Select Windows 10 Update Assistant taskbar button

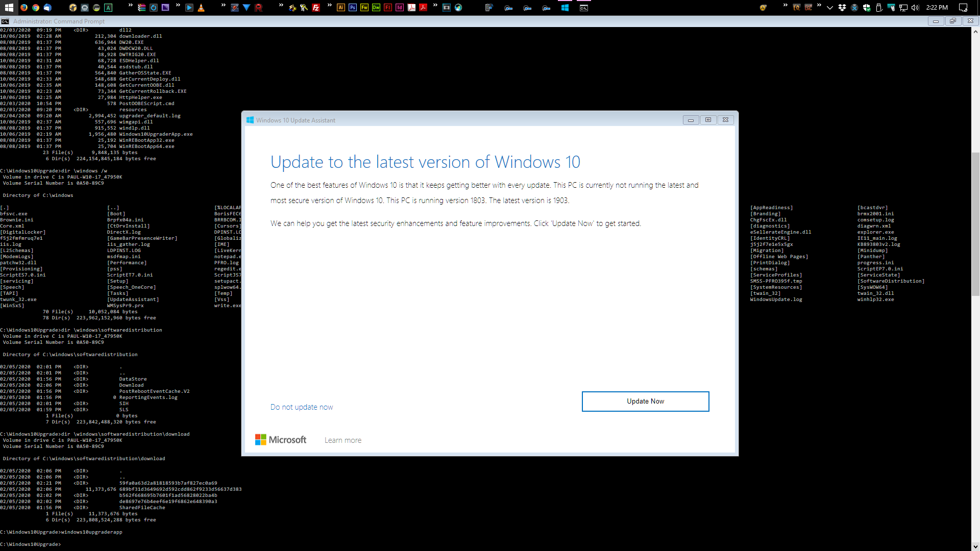pos(565,8)
